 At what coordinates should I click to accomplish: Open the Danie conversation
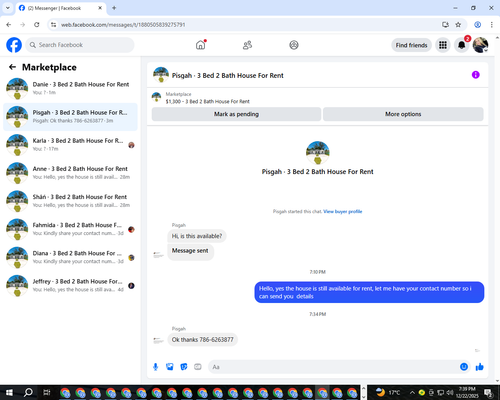(x=70, y=89)
